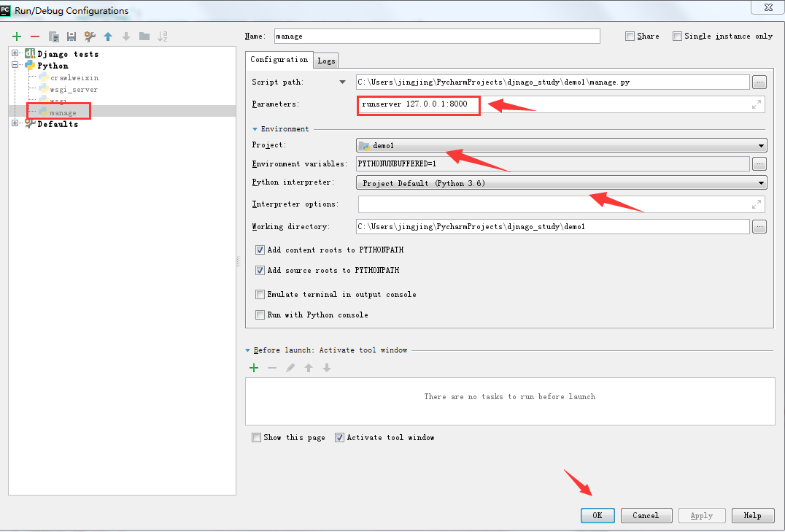The width and height of the screenshot is (785, 532).
Task: Click the Working directory field
Action: 553,227
